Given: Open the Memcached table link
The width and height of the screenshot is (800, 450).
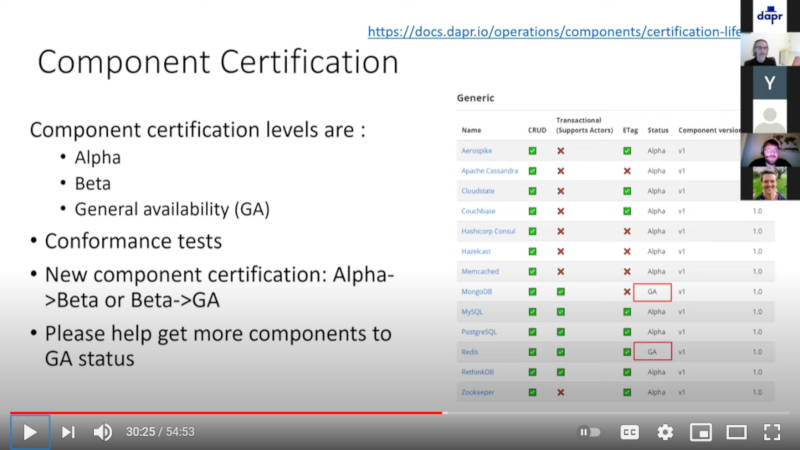Looking at the screenshot, I should tap(480, 271).
